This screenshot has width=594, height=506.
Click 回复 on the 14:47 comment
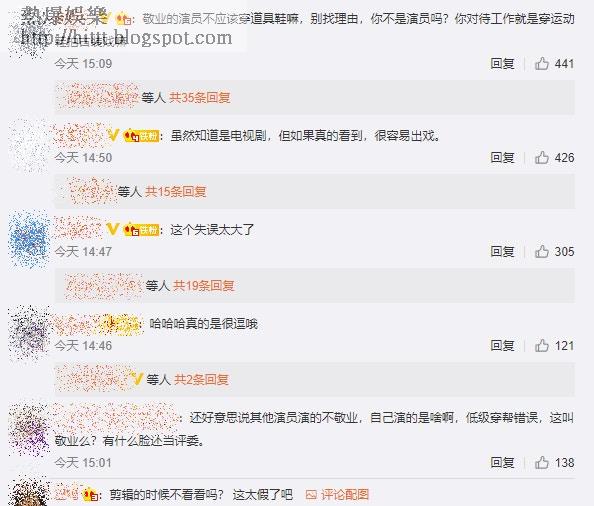[502, 251]
